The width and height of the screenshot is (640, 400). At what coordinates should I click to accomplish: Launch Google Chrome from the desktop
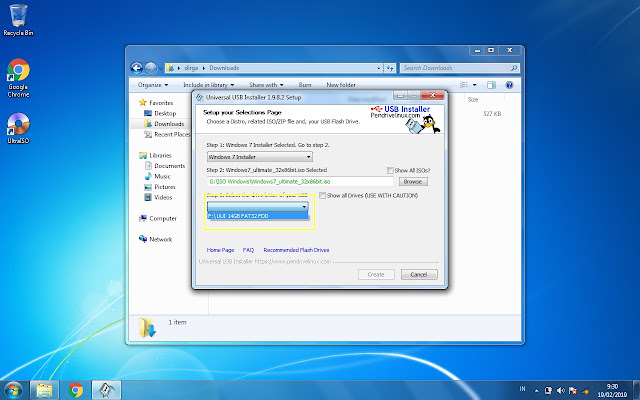point(18,78)
